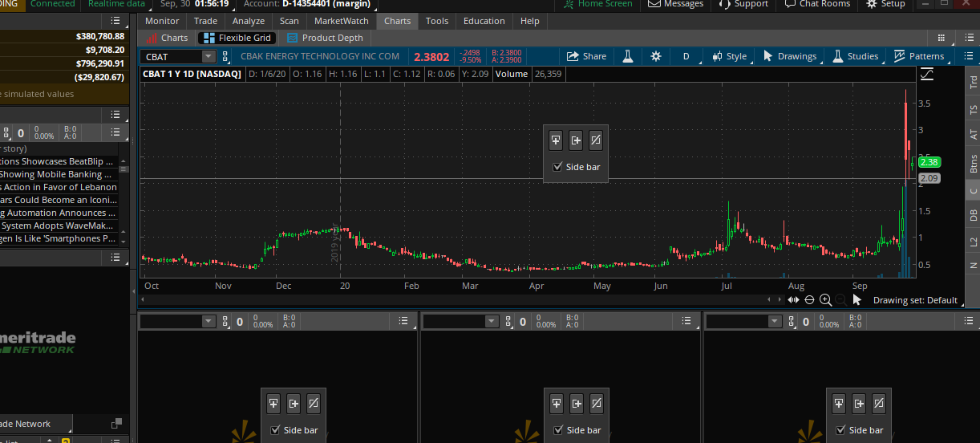Viewport: 980px width, 443px height.
Task: Zoom out with the circled minus icon
Action: coord(809,300)
